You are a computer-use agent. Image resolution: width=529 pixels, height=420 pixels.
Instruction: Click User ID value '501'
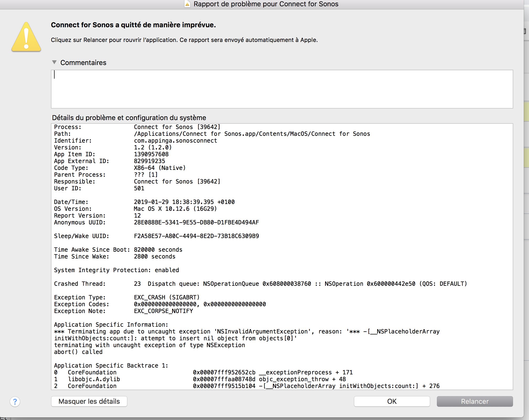(139, 188)
